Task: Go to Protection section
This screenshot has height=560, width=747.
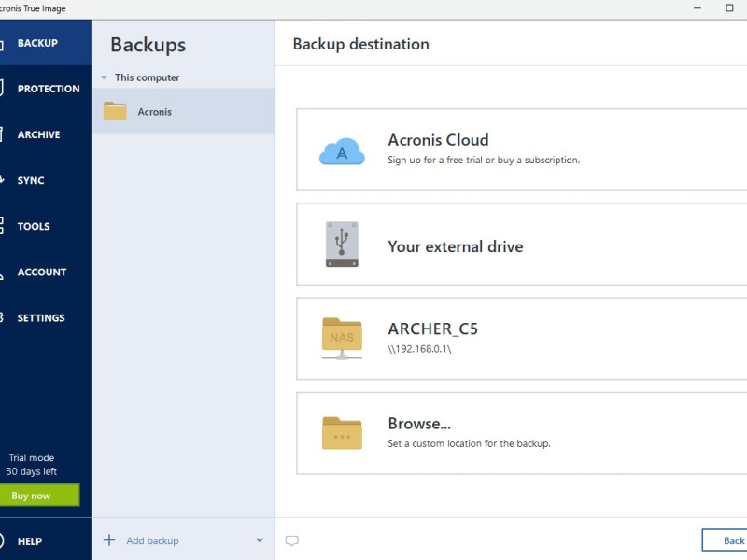Action: coord(45,89)
